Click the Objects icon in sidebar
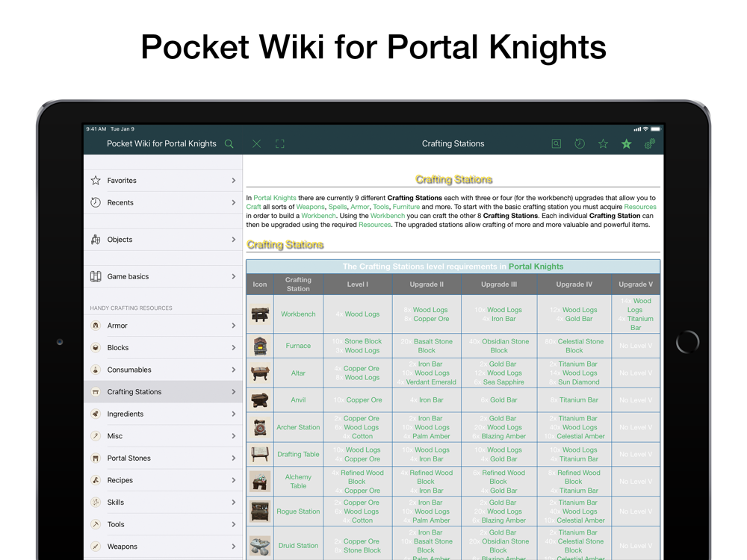The height and width of the screenshot is (560, 747). [x=96, y=240]
